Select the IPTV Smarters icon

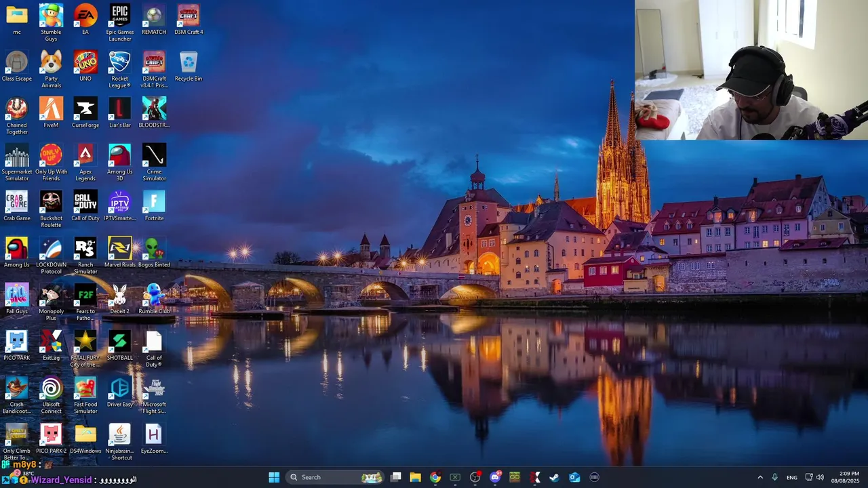click(120, 205)
